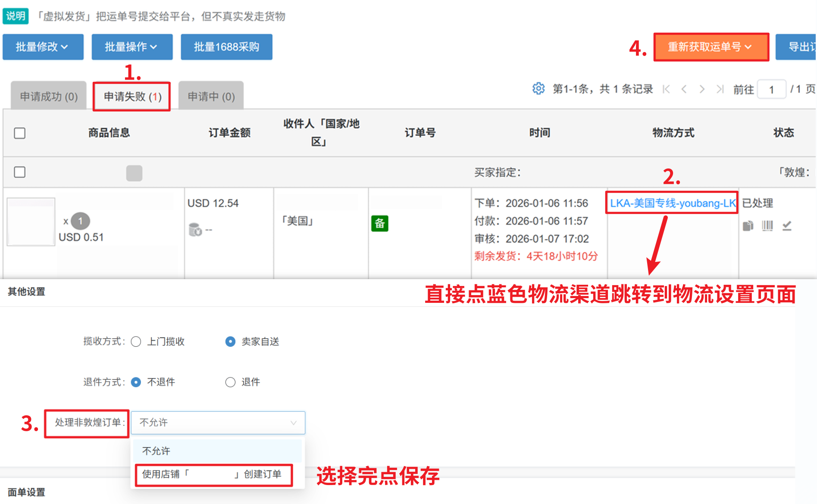Click the 批量1688采购 button
This screenshot has height=504, width=817.
(x=226, y=47)
